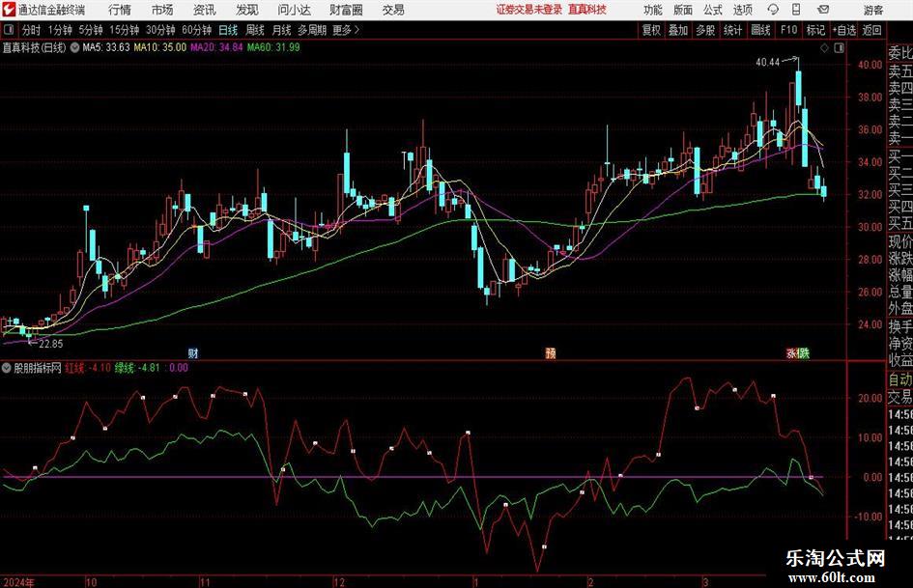Viewport: 913px width, 588px height.
Task: Click the 绿线: -4.81 indicator value
Action: (137, 368)
